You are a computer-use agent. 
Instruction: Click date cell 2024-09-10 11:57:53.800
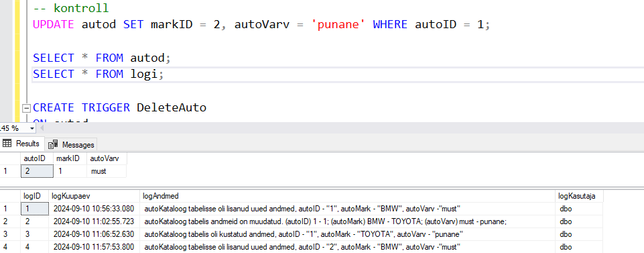pos(94,247)
